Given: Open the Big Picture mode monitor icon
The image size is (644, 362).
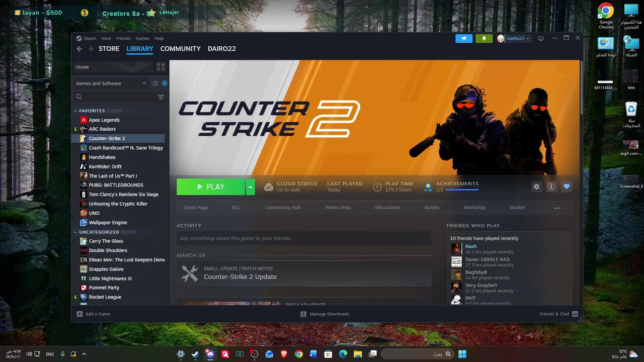Looking at the screenshot, I should [x=541, y=38].
